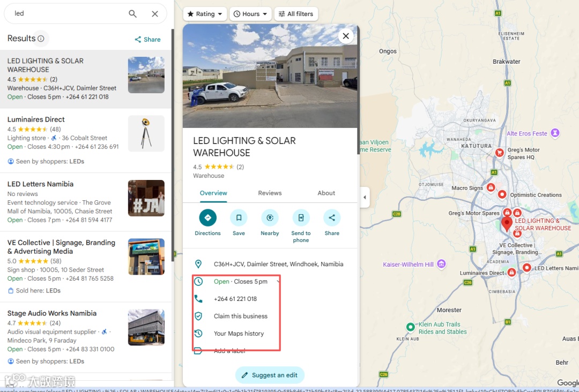Switch to the Reviews tab
The height and width of the screenshot is (392, 579).
270,193
